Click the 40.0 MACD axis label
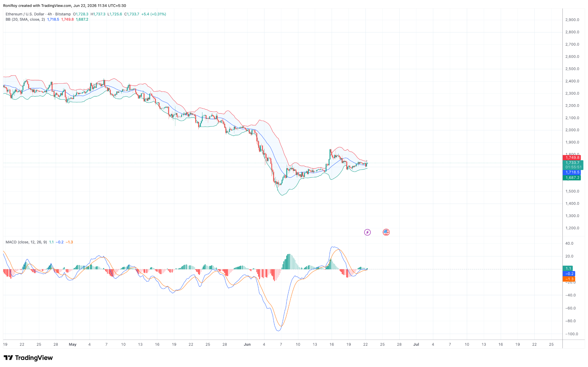Viewport: 588px width, 367px height. 569,244
